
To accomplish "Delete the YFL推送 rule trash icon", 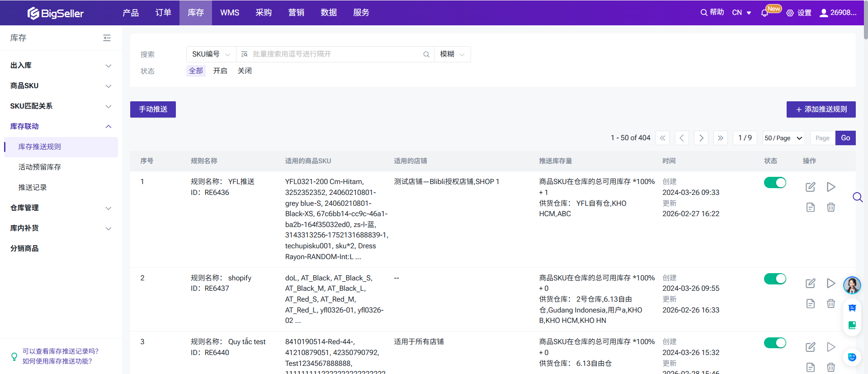I will pyautogui.click(x=830, y=207).
